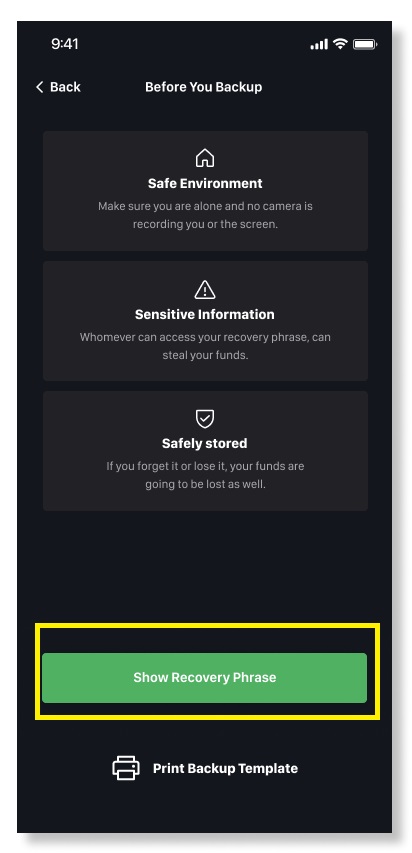412x853 pixels.
Task: Select the Sensitive Information heading
Action: click(x=205, y=314)
